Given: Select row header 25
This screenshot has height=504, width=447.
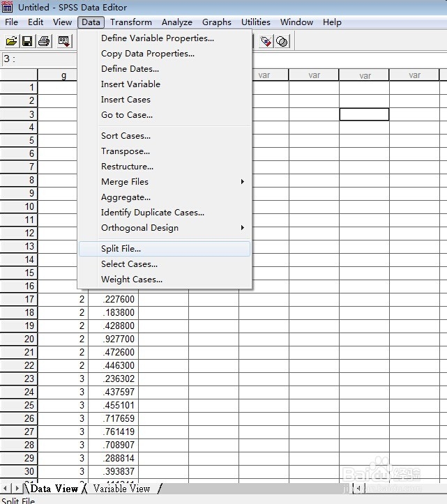Looking at the screenshot, I should point(19,405).
